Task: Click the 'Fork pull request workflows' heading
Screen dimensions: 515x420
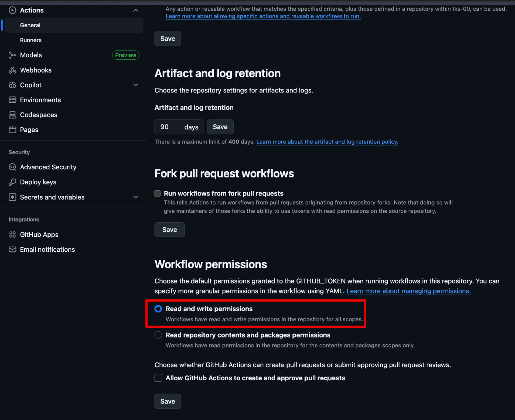Action: tap(224, 174)
